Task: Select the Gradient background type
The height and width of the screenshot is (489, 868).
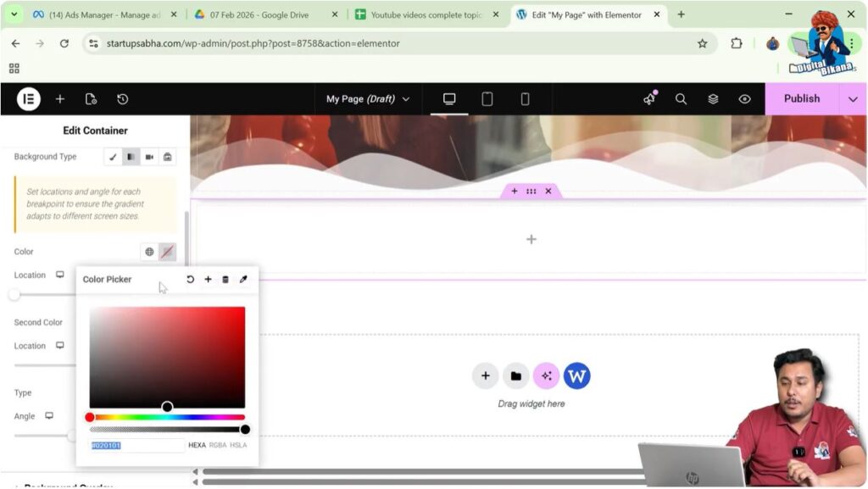Action: pyautogui.click(x=131, y=157)
